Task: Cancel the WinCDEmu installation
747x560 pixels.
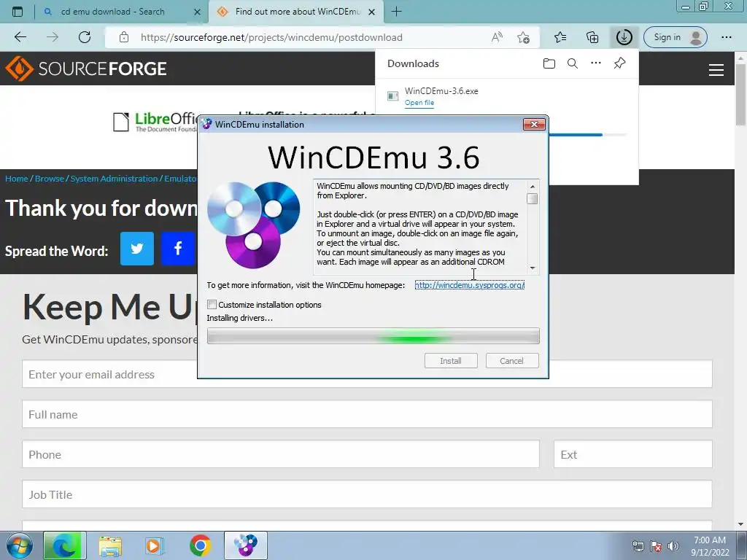Action: [511, 361]
